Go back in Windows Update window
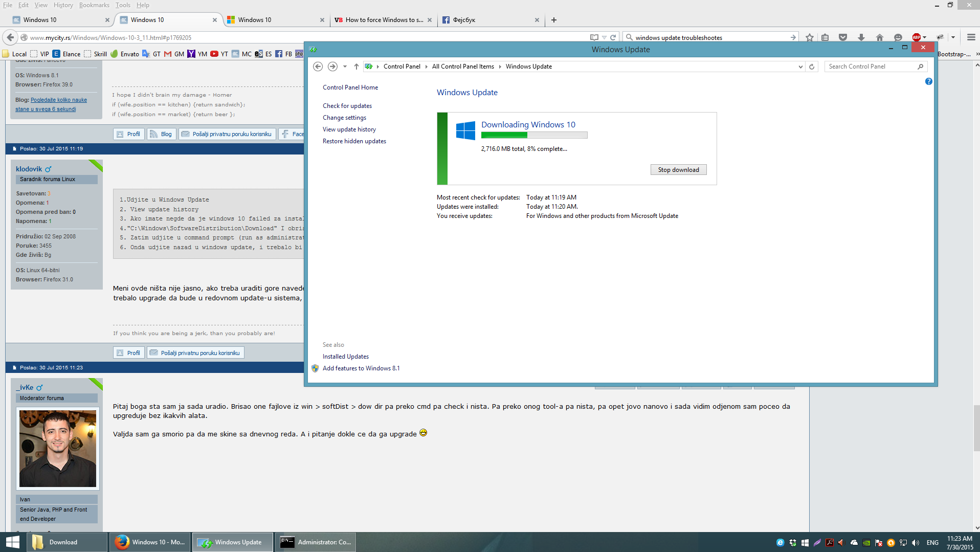This screenshot has width=980, height=552. click(x=318, y=67)
